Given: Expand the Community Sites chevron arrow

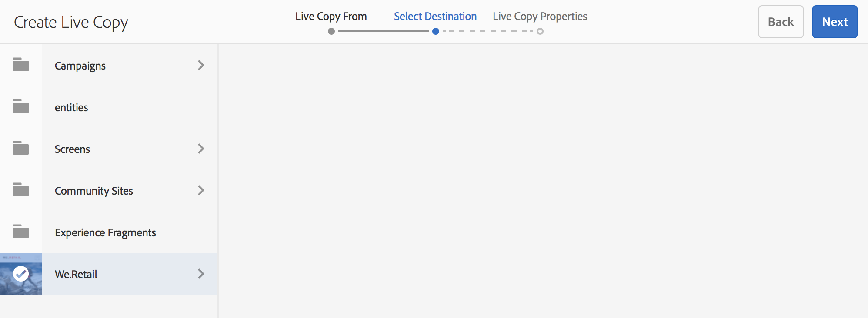Looking at the screenshot, I should pos(201,190).
